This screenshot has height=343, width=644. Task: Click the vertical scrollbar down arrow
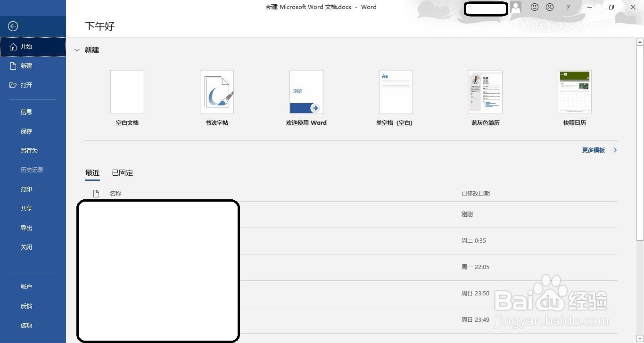click(640, 337)
